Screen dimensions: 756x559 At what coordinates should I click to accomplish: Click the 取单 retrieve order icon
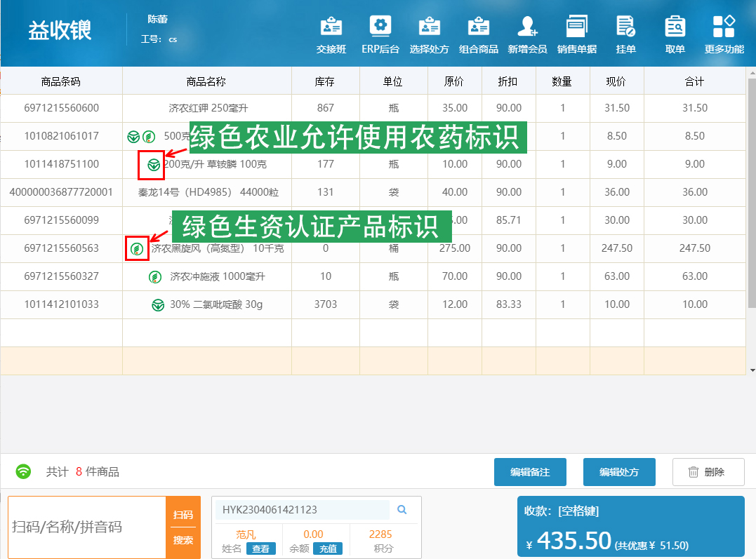tap(675, 35)
